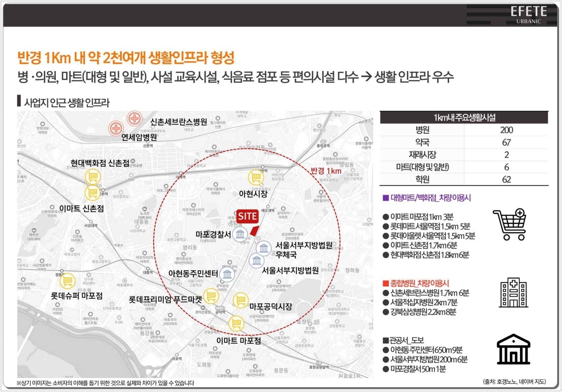Click the 서울서부지방법원200m6분 list item
This screenshot has width=562, height=392.
click(425, 359)
